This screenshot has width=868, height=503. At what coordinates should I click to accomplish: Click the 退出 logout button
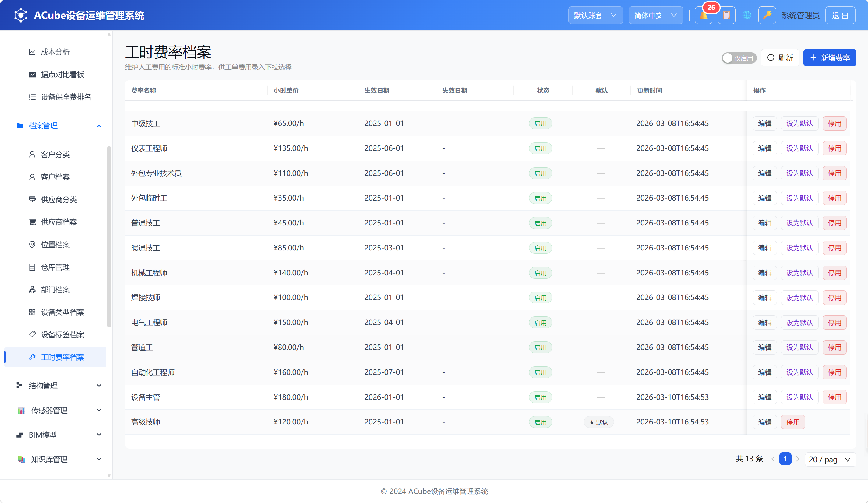tap(840, 16)
